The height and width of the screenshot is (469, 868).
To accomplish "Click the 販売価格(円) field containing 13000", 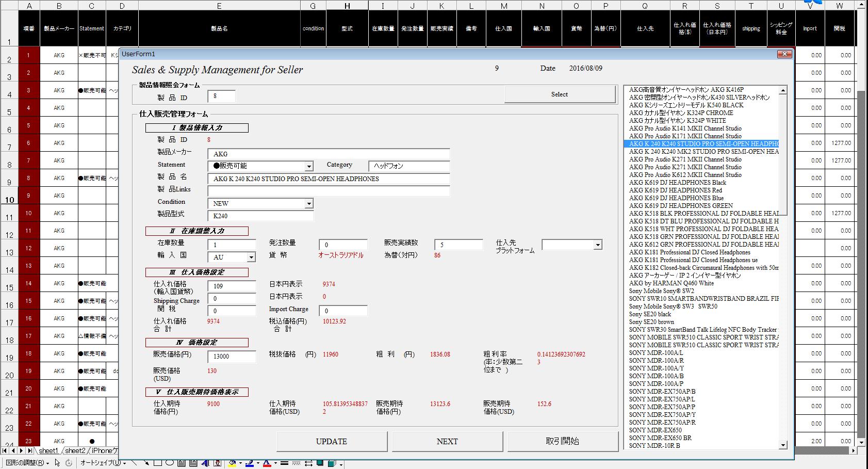I will click(x=232, y=357).
